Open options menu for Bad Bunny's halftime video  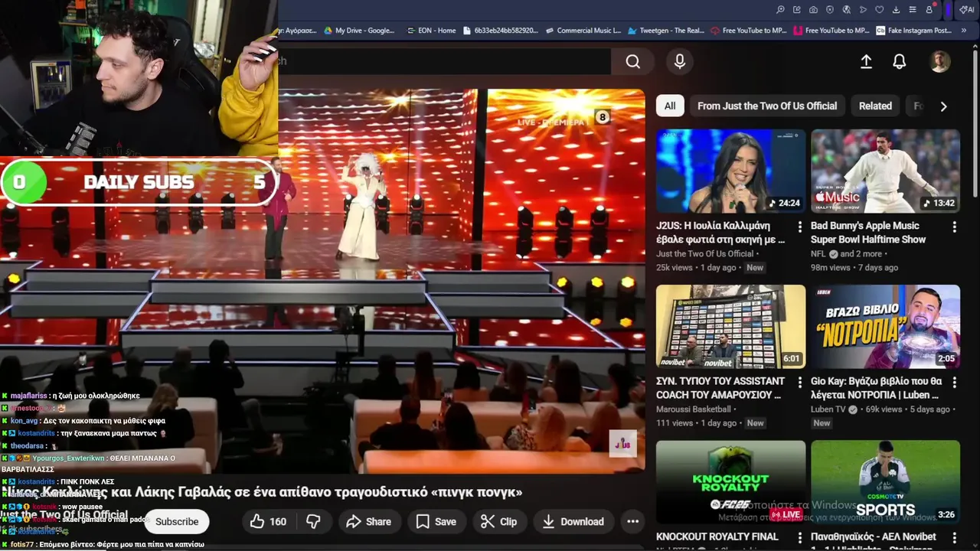954,227
